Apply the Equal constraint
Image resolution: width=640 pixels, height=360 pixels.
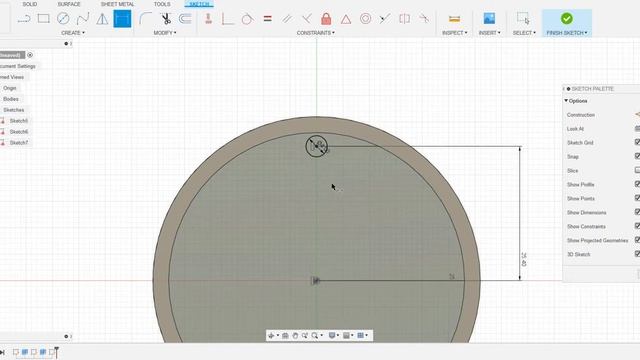point(267,18)
